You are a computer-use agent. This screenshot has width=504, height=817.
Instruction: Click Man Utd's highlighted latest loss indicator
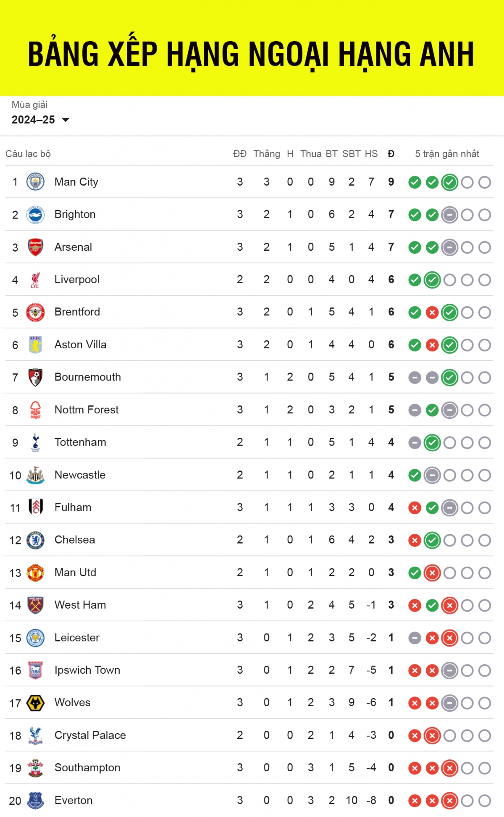pyautogui.click(x=432, y=573)
